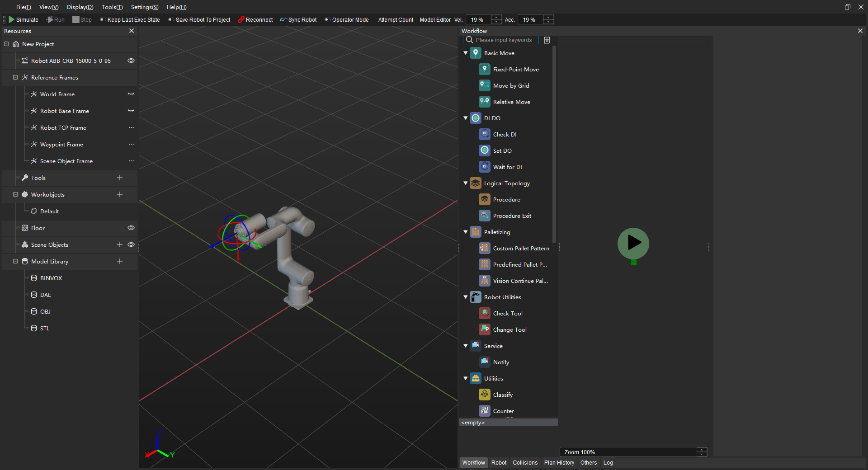Collapse the Reference Frames tree node
868x470 pixels.
[x=15, y=78]
